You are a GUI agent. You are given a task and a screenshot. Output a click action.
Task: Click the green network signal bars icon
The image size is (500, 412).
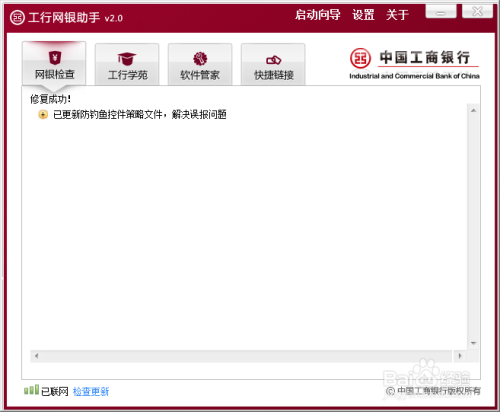pyautogui.click(x=31, y=390)
